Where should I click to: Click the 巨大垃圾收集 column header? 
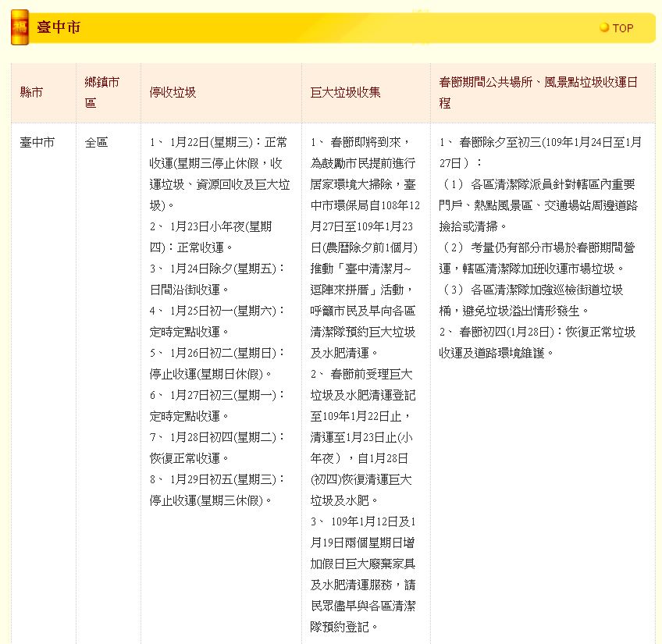point(346,92)
